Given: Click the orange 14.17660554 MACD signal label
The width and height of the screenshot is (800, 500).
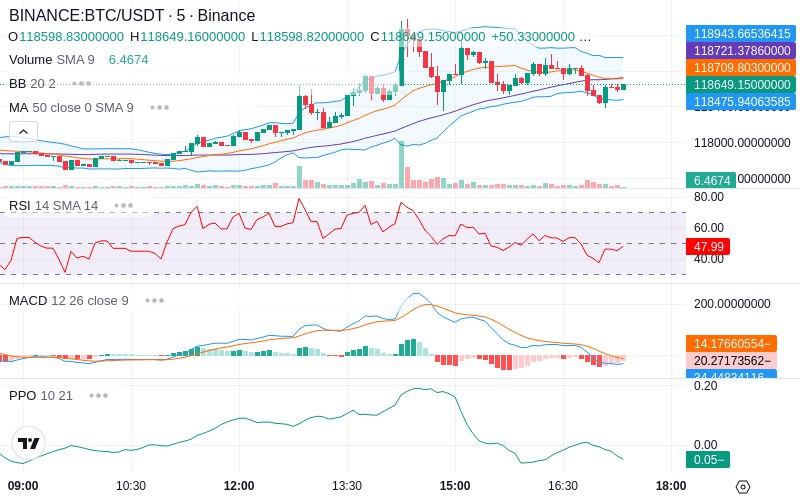Looking at the screenshot, I should [x=732, y=343].
